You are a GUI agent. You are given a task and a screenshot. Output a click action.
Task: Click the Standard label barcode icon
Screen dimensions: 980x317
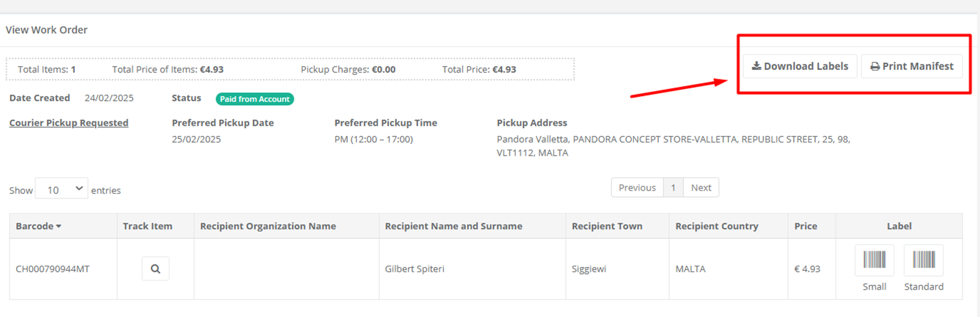pyautogui.click(x=924, y=260)
